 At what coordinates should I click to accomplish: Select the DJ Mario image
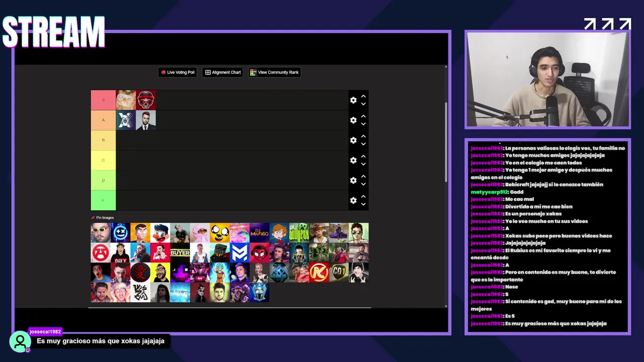259,233
